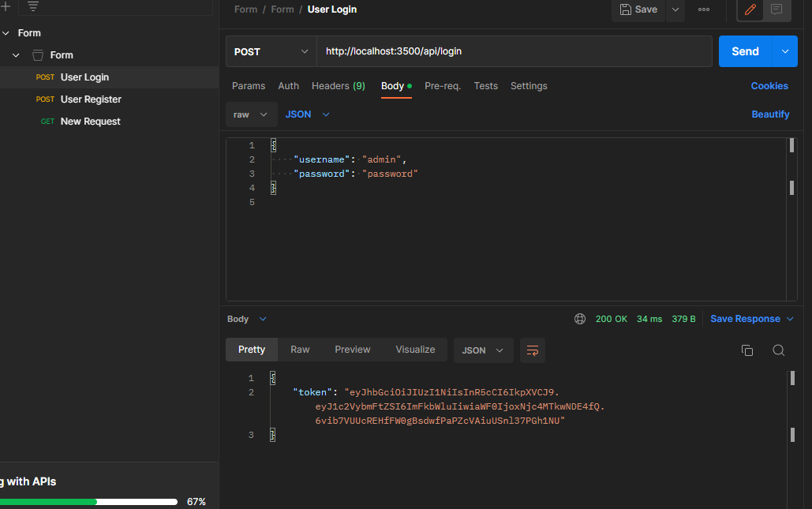Click the Save button label
The image size is (812, 509).
pyautogui.click(x=645, y=9)
